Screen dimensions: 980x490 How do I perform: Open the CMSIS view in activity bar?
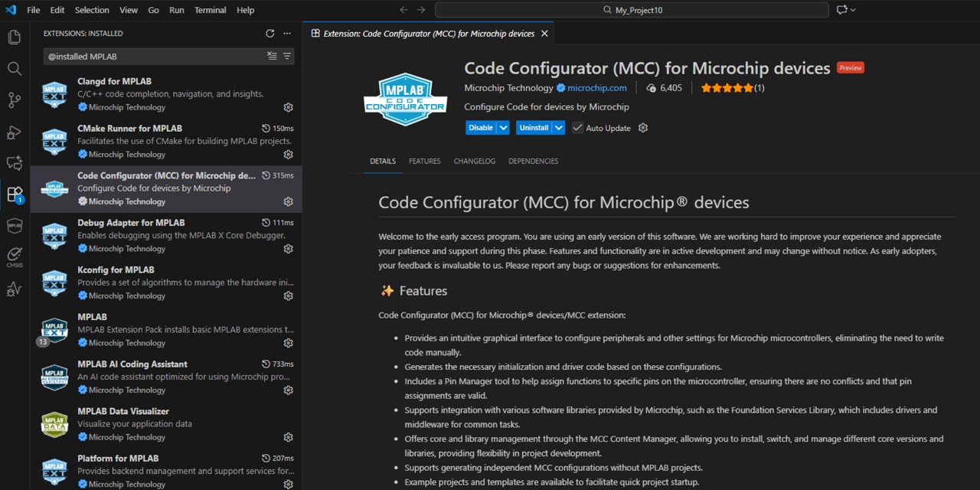coord(14,256)
